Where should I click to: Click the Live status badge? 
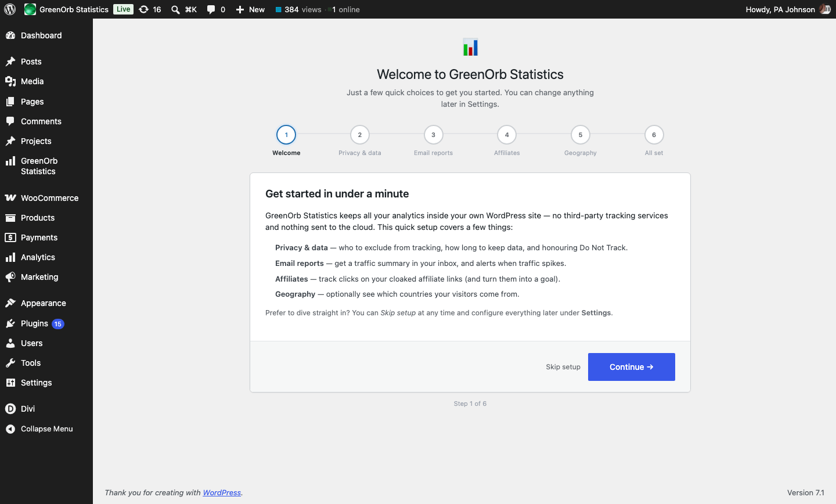(123, 9)
